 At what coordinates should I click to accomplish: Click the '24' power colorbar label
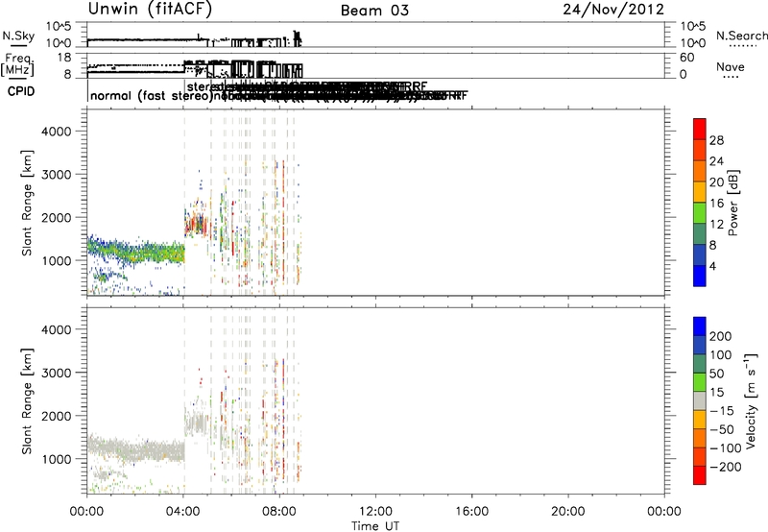716,161
